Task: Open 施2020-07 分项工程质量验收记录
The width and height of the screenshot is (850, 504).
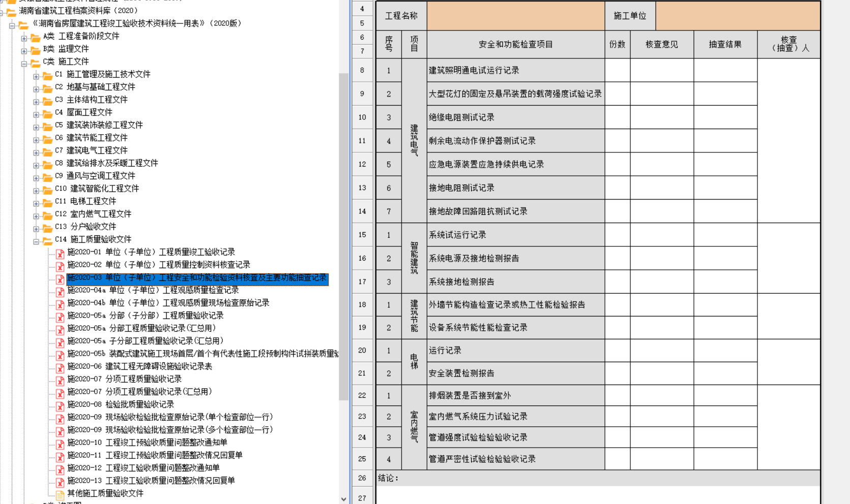Action: pyautogui.click(x=125, y=379)
